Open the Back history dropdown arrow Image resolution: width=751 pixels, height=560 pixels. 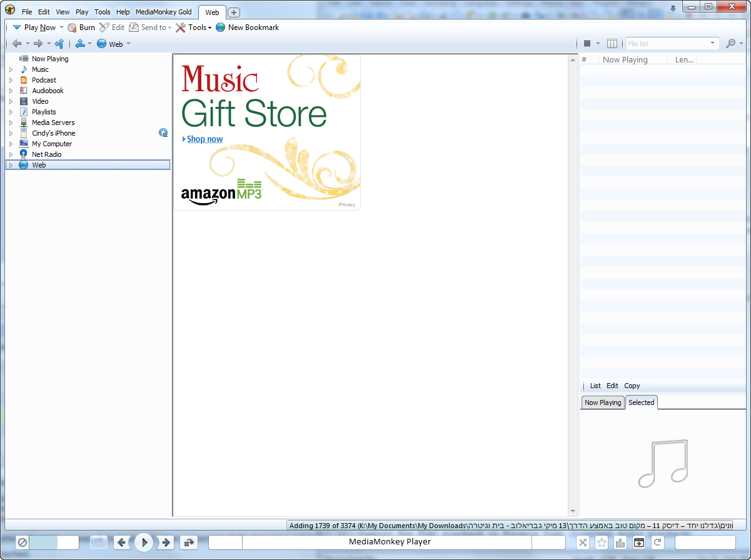[28, 44]
